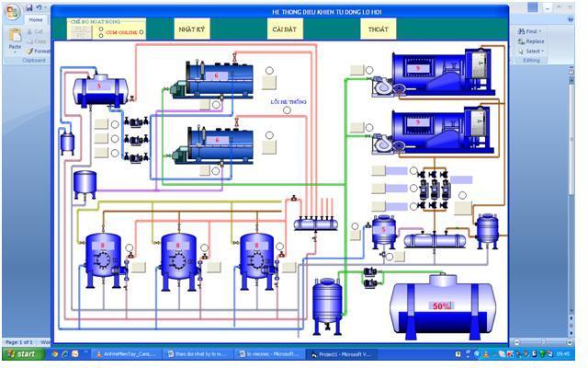The height and width of the screenshot is (368, 588).
Task: Expand the Paste dropdown arrow
Action: (15, 52)
